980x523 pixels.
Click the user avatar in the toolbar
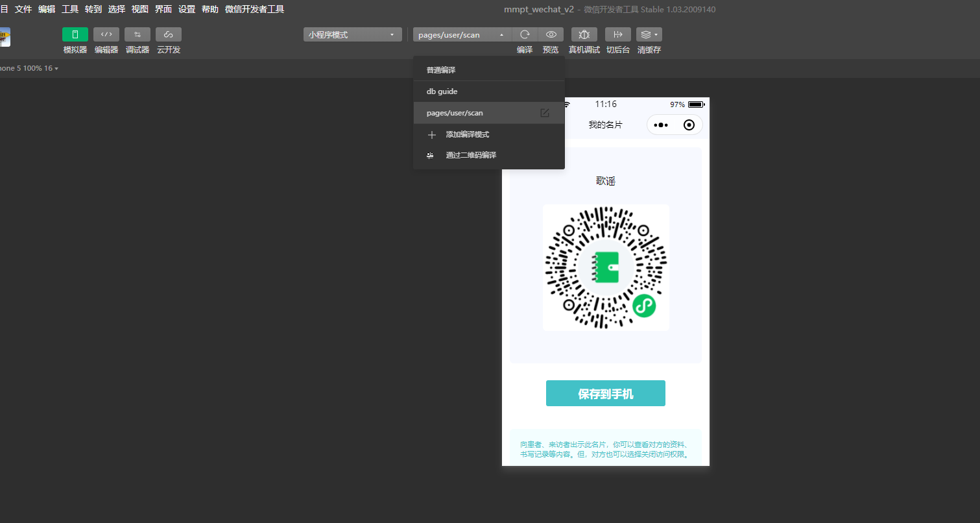(5, 36)
